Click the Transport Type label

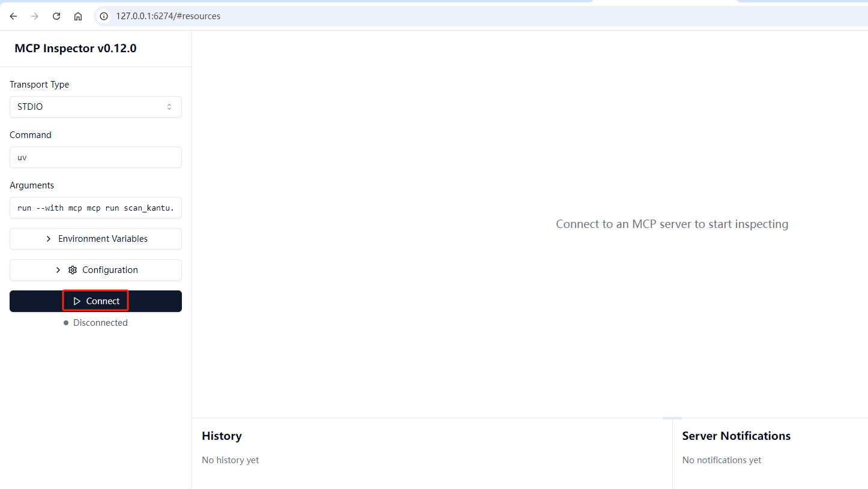[x=40, y=85]
